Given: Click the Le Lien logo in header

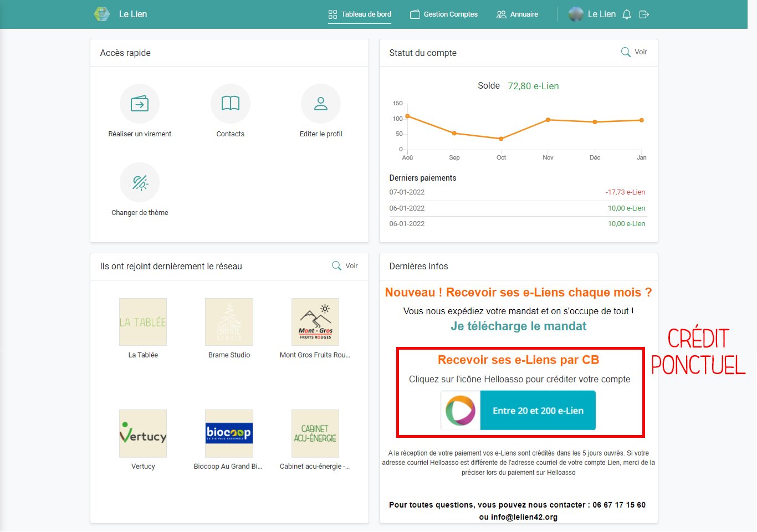Looking at the screenshot, I should [102, 14].
